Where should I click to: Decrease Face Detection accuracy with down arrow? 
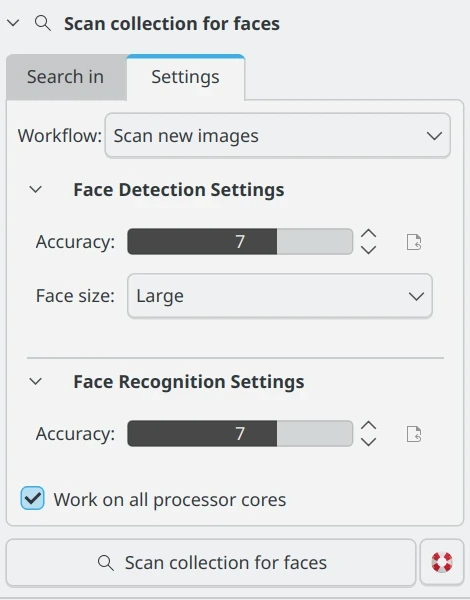click(369, 250)
